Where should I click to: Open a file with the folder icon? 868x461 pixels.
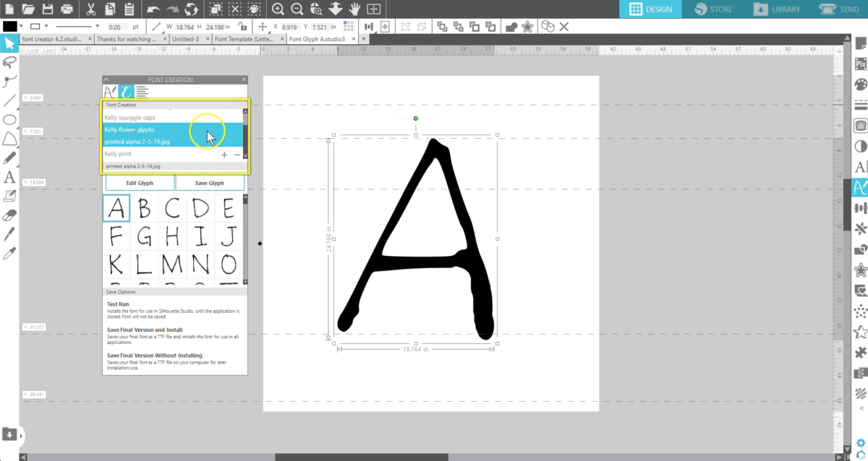click(28, 9)
